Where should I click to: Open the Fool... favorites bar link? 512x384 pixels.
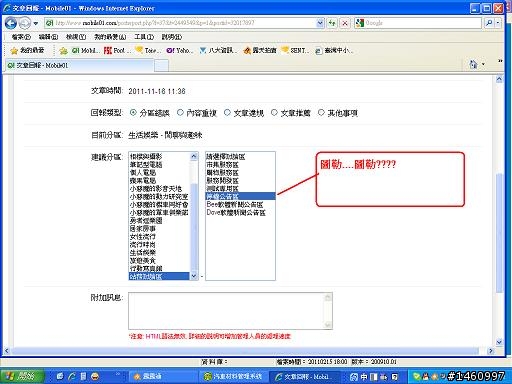tap(117, 50)
